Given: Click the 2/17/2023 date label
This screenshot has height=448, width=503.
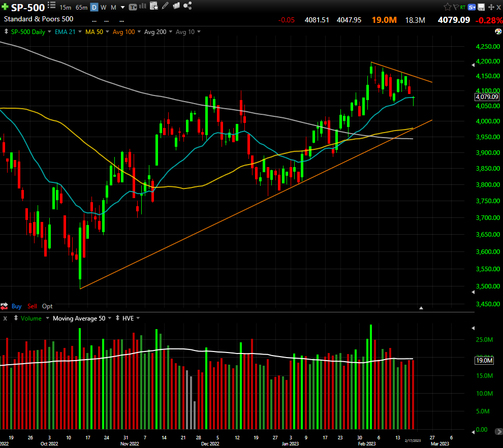Looking at the screenshot, I should (413, 440).
